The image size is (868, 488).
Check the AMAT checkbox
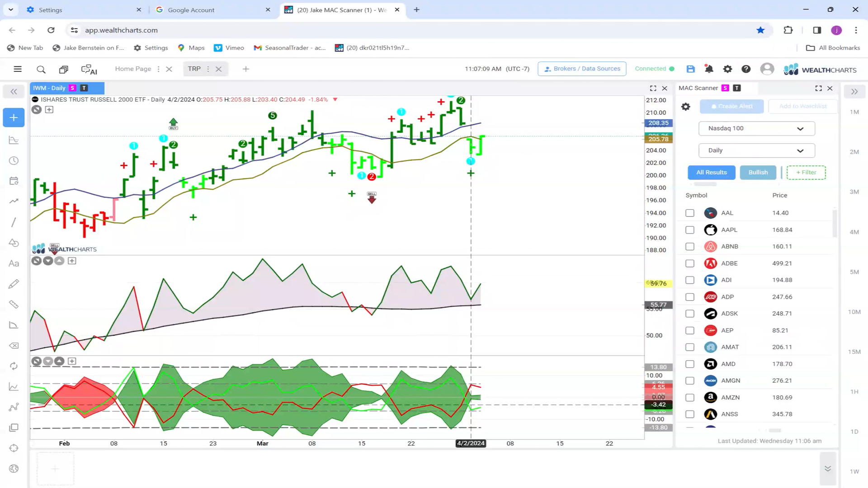pos(689,347)
